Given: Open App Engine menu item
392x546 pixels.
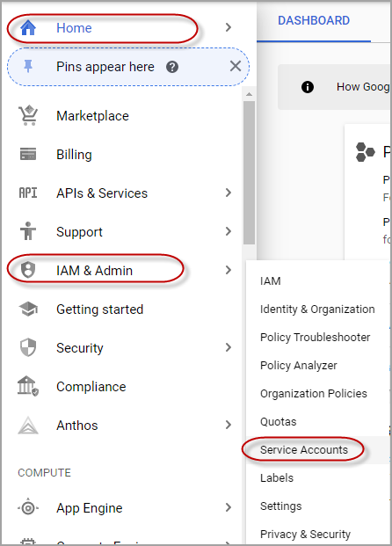Looking at the screenshot, I should point(90,508).
